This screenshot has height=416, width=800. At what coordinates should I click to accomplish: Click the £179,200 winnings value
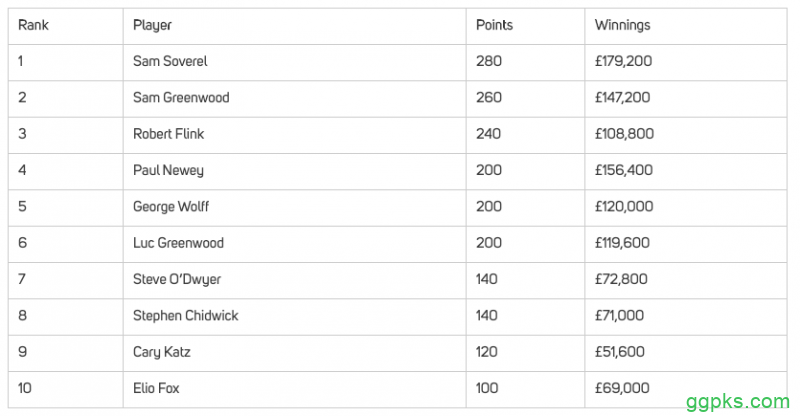[x=623, y=61]
